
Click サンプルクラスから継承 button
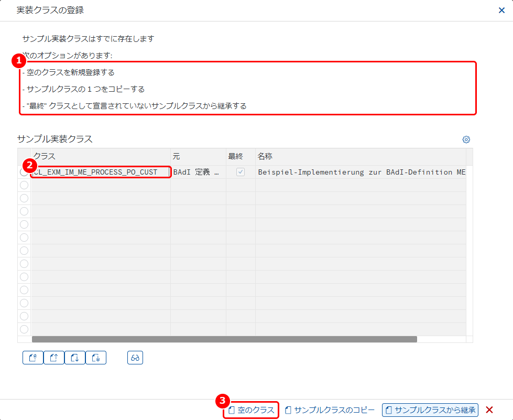tap(430, 410)
